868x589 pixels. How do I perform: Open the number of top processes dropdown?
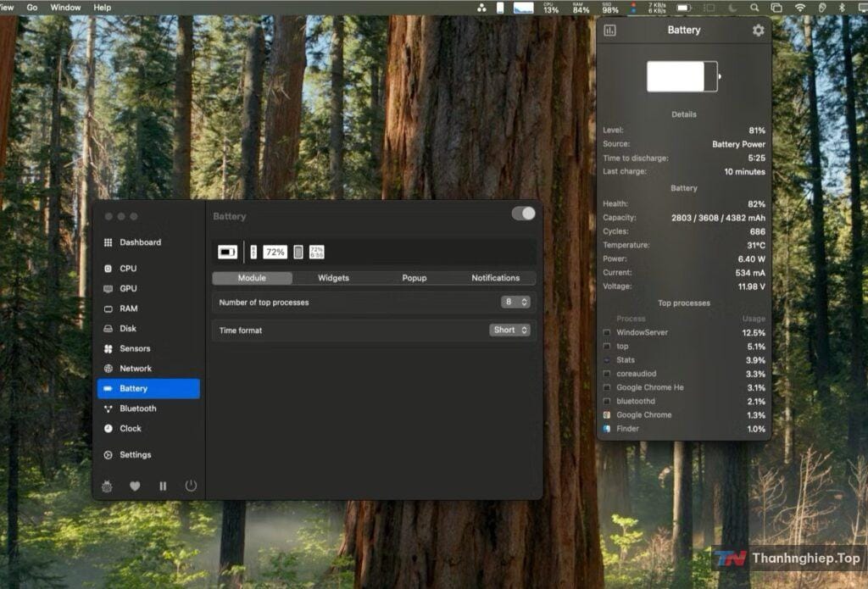pos(515,302)
